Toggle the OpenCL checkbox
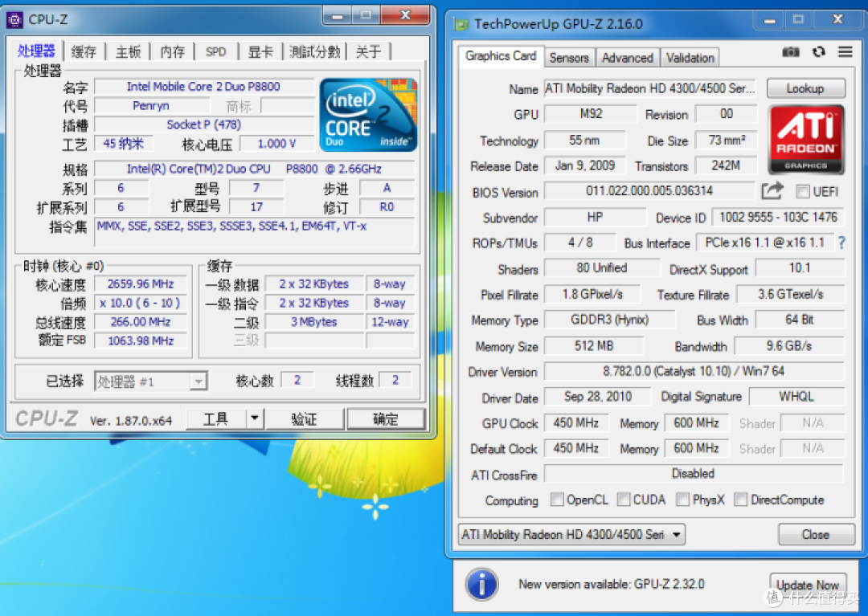Viewport: 868px width, 616px height. (557, 500)
